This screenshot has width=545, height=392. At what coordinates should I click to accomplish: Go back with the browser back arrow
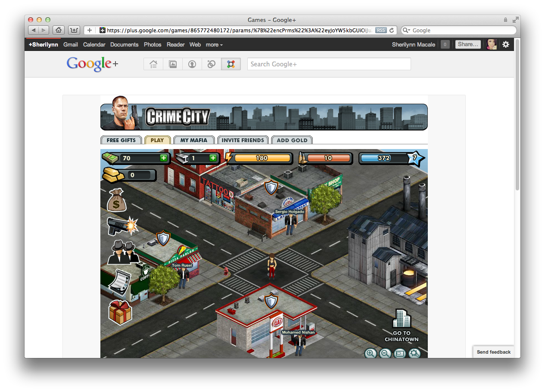coord(34,30)
